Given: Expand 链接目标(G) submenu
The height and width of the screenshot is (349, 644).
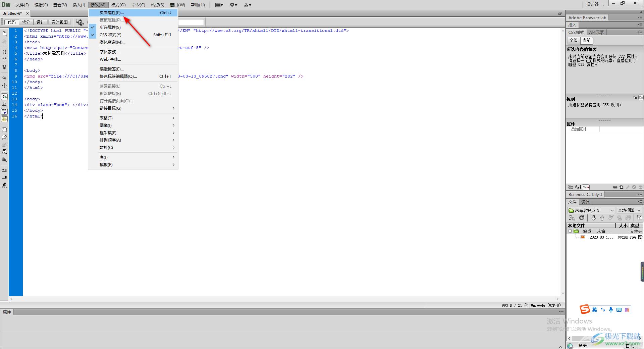Looking at the screenshot, I should coord(133,108).
